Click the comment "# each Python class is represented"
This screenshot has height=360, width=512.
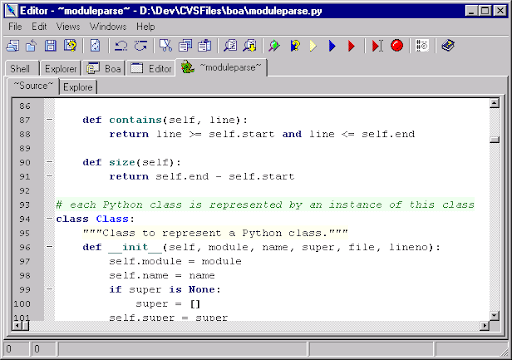pos(169,205)
